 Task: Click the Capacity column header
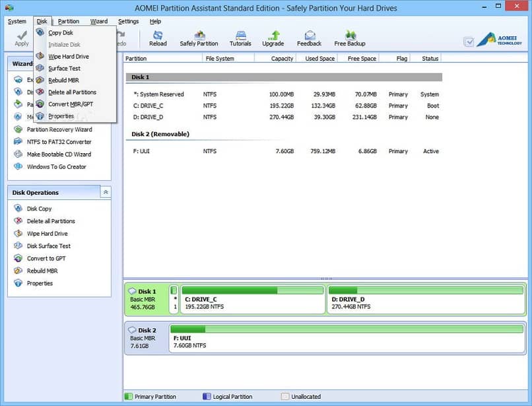[282, 59]
